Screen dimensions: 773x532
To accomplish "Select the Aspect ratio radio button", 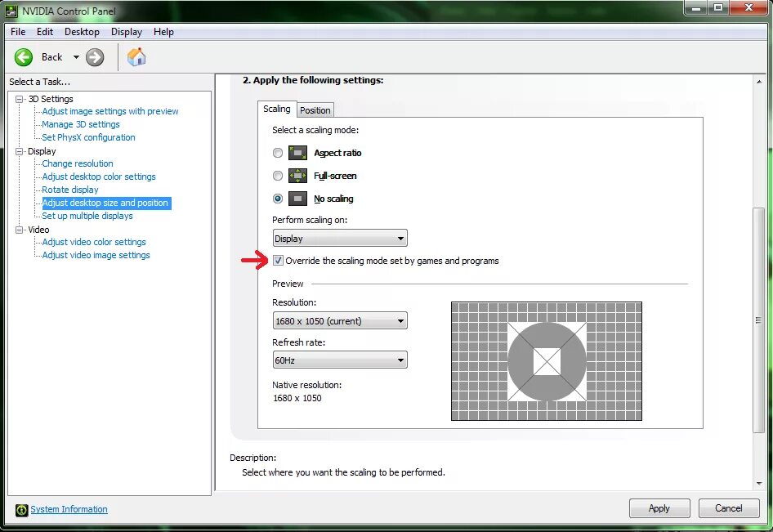I will tap(278, 153).
